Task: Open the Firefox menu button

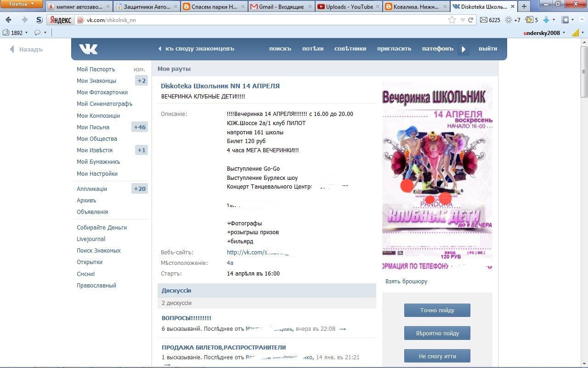Action: pos(22,5)
